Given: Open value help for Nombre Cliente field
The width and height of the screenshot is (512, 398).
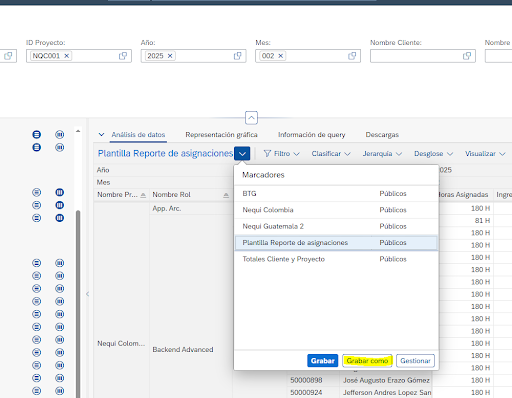Looking at the screenshot, I should pos(467,56).
